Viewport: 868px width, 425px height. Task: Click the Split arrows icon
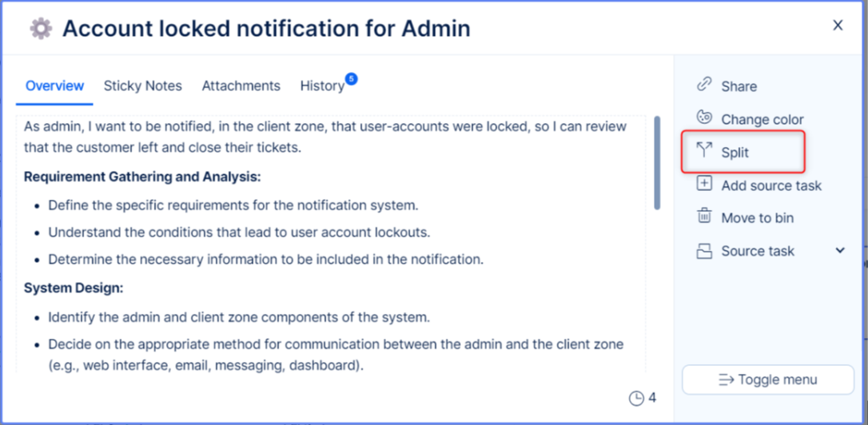[x=704, y=151]
